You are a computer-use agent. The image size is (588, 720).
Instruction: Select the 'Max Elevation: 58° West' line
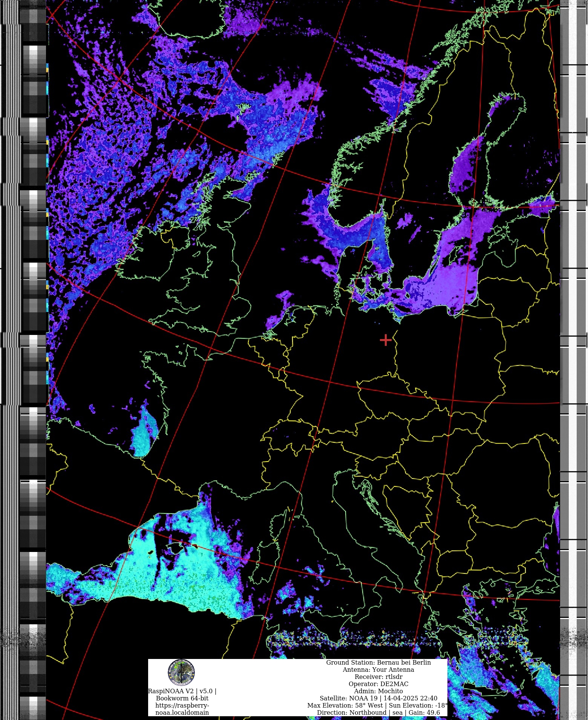(x=377, y=705)
